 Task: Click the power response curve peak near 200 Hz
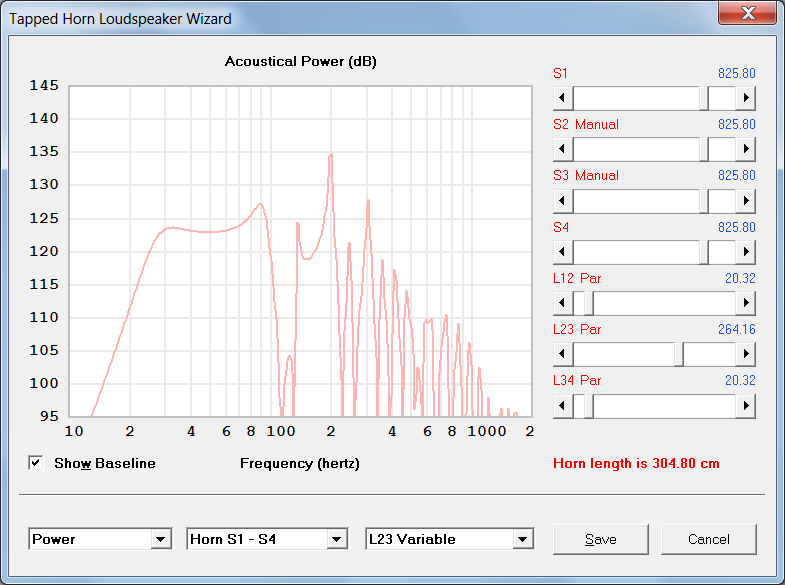click(x=330, y=156)
